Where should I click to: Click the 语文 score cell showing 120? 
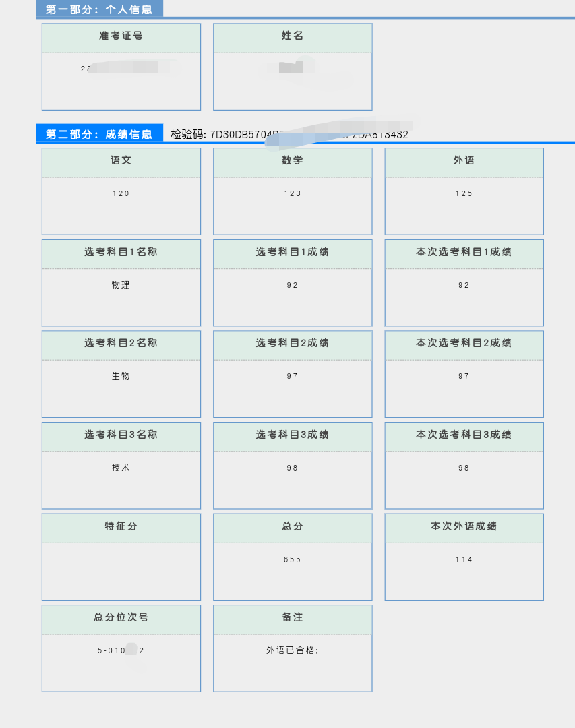(x=121, y=193)
